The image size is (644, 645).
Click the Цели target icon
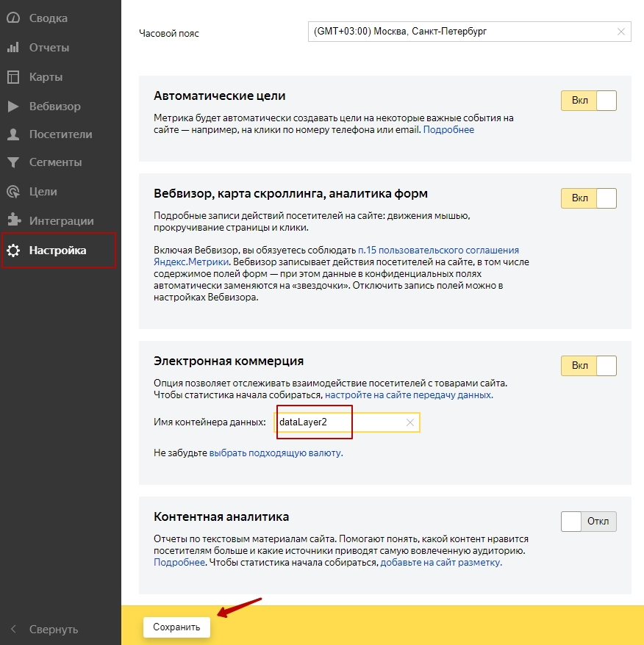click(x=12, y=192)
